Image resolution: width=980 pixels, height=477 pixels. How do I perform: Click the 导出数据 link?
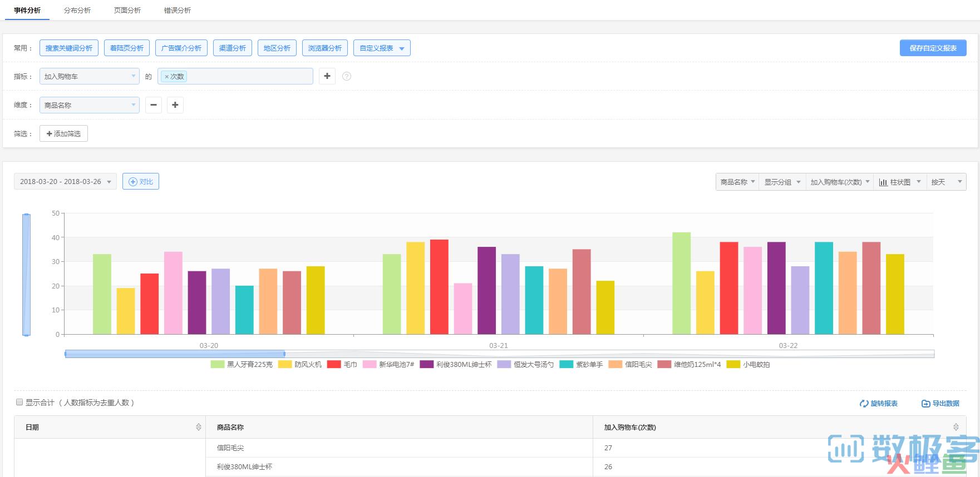point(940,403)
